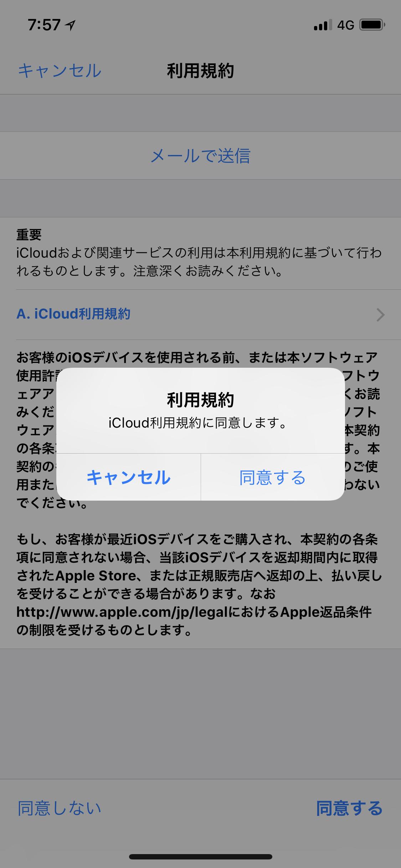Image resolution: width=401 pixels, height=868 pixels.
Task: Tap キャンセル in the alert dialog
Action: click(129, 477)
